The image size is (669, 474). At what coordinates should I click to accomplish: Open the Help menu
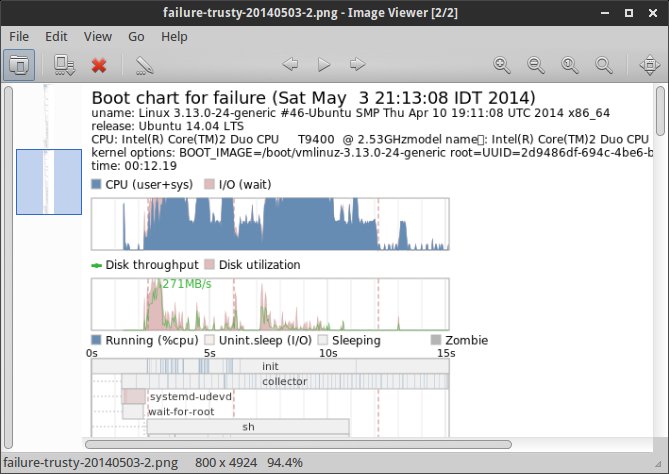click(x=174, y=36)
